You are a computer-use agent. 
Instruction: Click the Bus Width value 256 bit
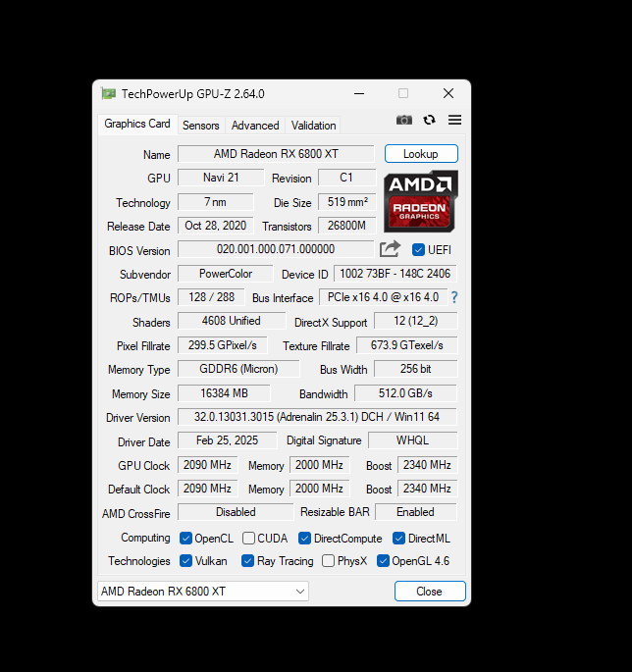(x=416, y=369)
